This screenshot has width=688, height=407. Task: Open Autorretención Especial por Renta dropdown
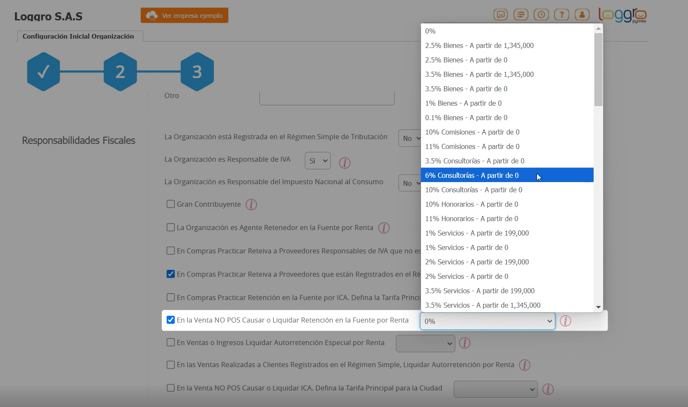(425, 343)
